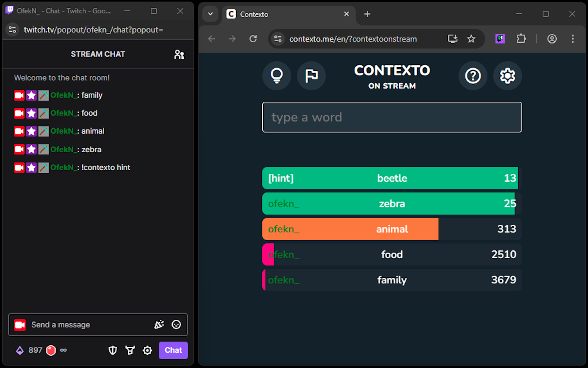Screen dimensions: 588x368
Task: Open the Chrome extensions puzzle icon
Action: pyautogui.click(x=521, y=39)
